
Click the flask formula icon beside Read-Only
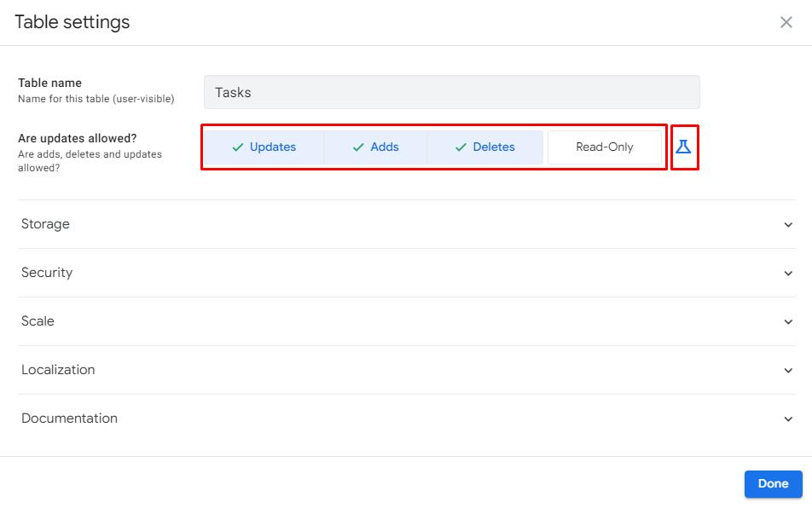683,147
